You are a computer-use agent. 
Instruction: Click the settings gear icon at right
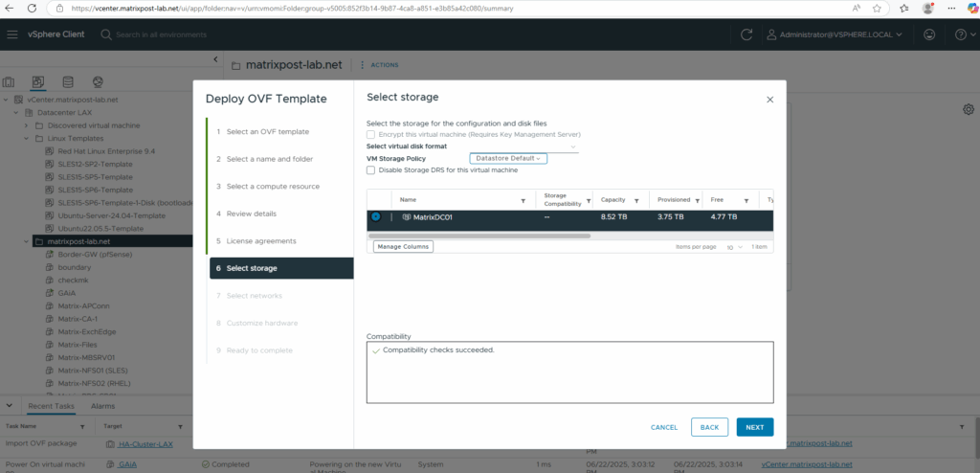pyautogui.click(x=969, y=109)
